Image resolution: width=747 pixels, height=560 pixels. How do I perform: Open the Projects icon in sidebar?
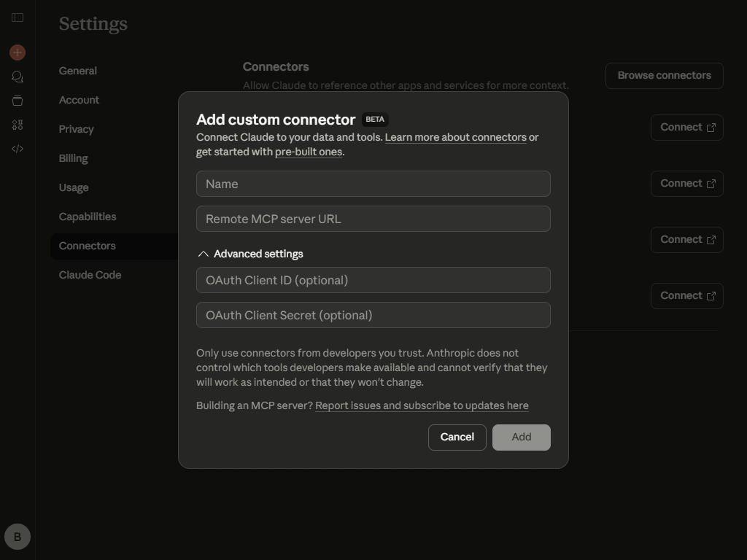[18, 101]
